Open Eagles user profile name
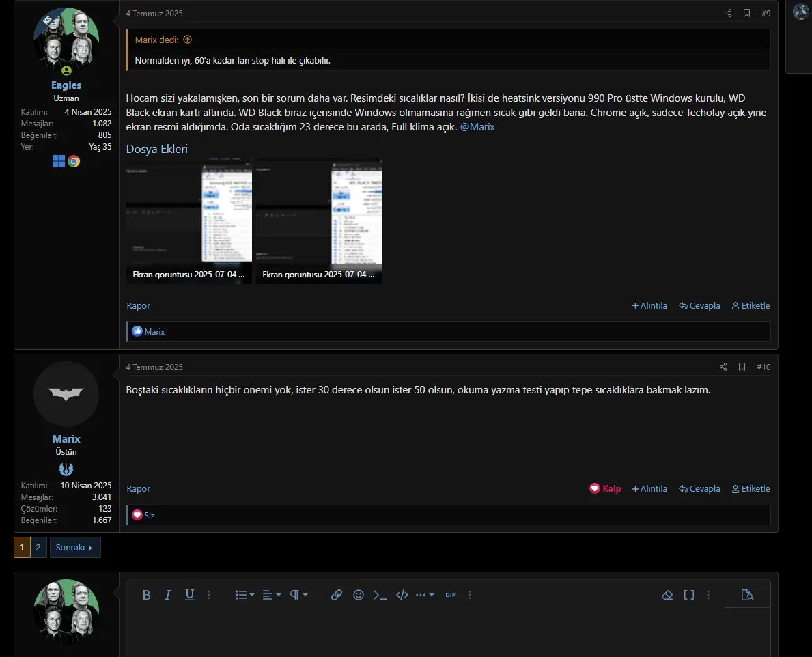Viewport: 812px width, 657px height. pos(66,85)
